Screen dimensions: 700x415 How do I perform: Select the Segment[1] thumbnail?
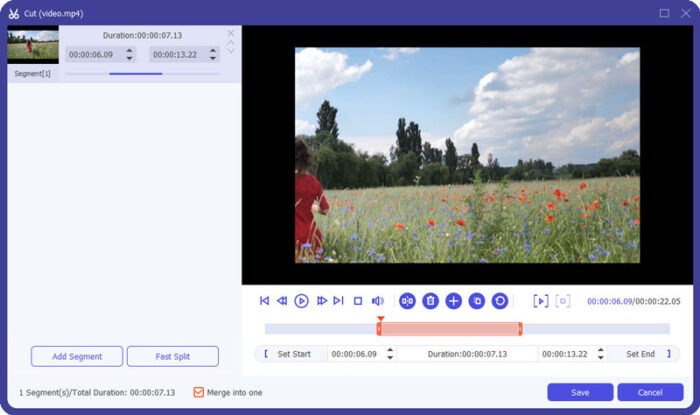tap(33, 47)
